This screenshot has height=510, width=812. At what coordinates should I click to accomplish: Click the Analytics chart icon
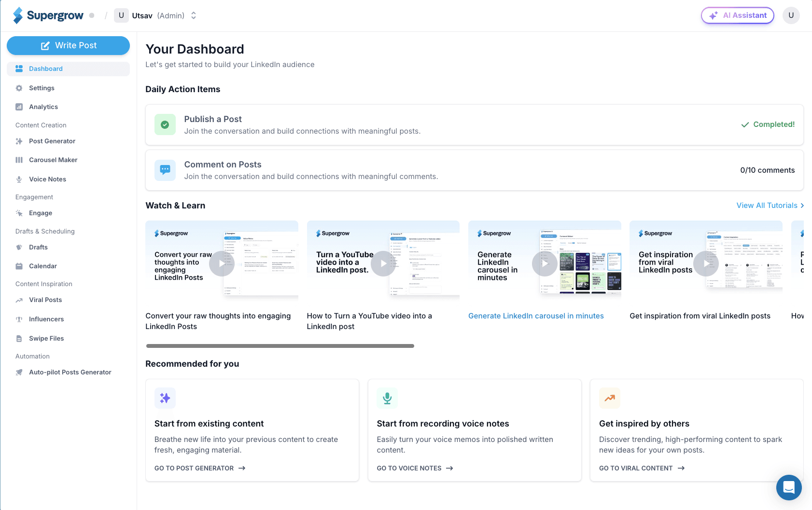(19, 107)
